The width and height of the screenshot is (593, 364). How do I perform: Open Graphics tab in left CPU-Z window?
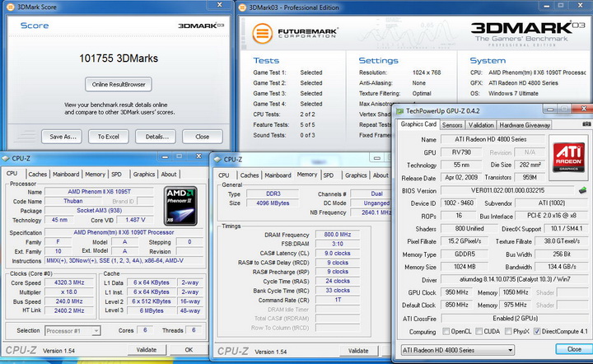143,175
